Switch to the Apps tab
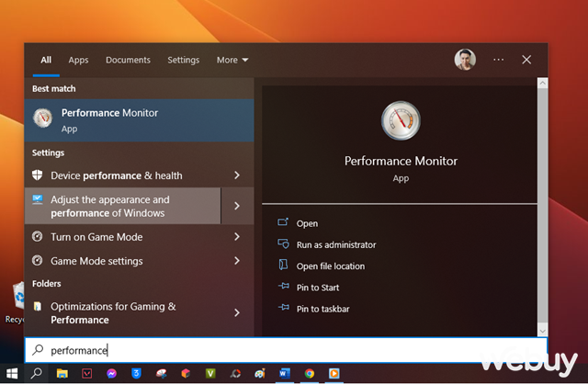 [78, 60]
